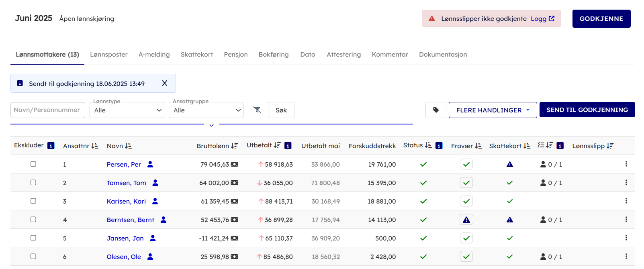Check the exclude box for Olesen, Ole
This screenshot has height=269, width=644.
[33, 257]
